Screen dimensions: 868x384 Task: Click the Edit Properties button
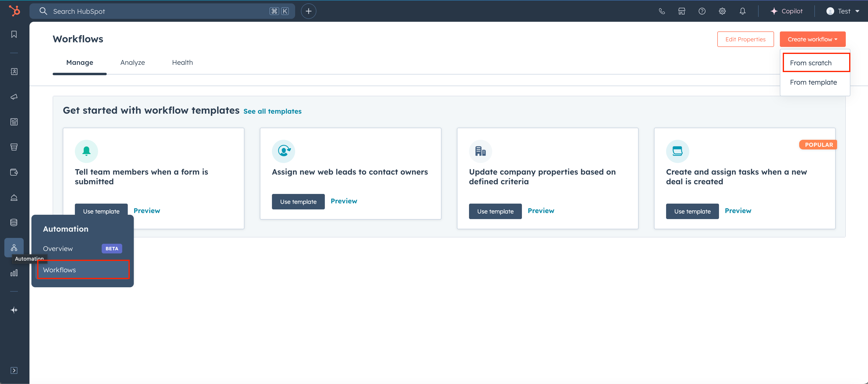pyautogui.click(x=745, y=39)
